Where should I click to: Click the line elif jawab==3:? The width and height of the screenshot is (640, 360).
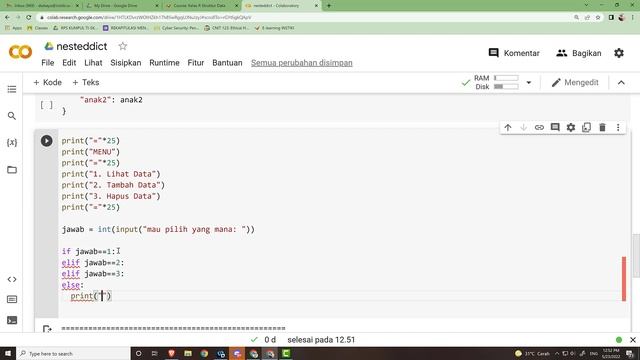tap(93, 274)
